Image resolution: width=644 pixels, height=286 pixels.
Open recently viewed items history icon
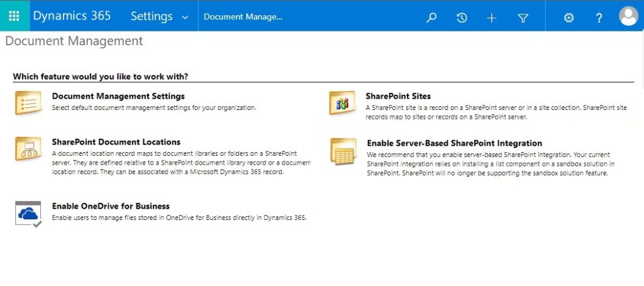tap(462, 18)
